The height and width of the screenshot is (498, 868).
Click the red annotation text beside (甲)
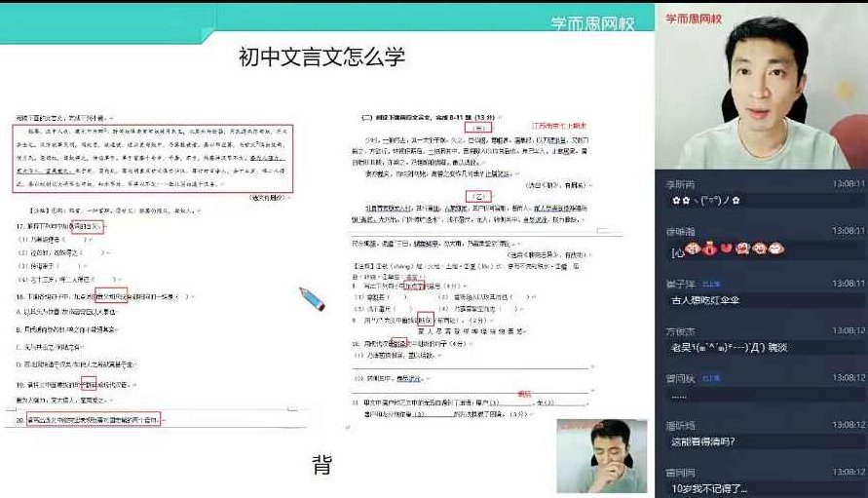(x=558, y=126)
